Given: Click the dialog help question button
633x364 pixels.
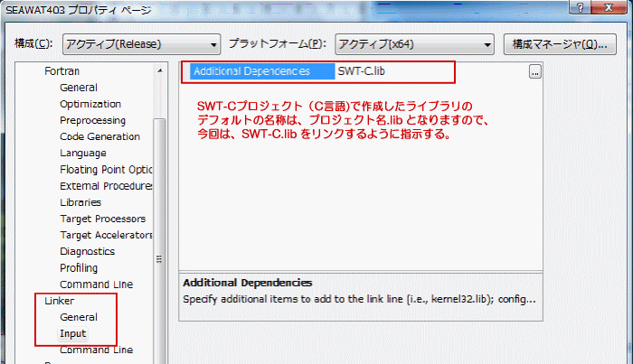Looking at the screenshot, I should pyautogui.click(x=581, y=7).
